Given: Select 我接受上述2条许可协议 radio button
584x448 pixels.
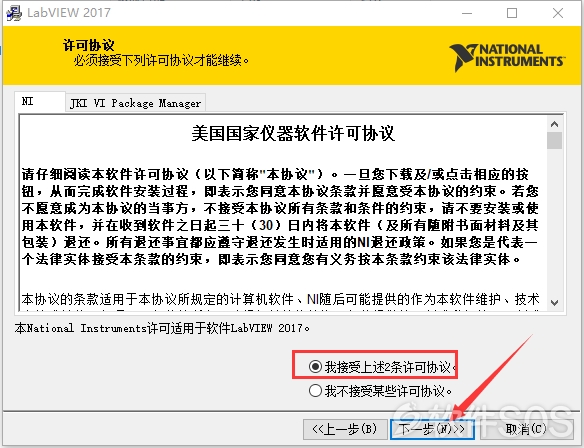Looking at the screenshot, I should click(x=315, y=367).
